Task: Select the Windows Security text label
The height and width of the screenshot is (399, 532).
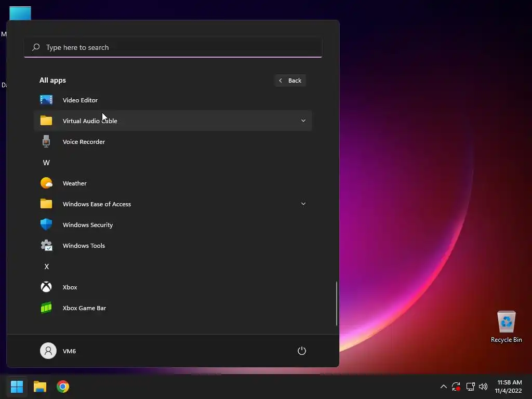Action: (87, 224)
